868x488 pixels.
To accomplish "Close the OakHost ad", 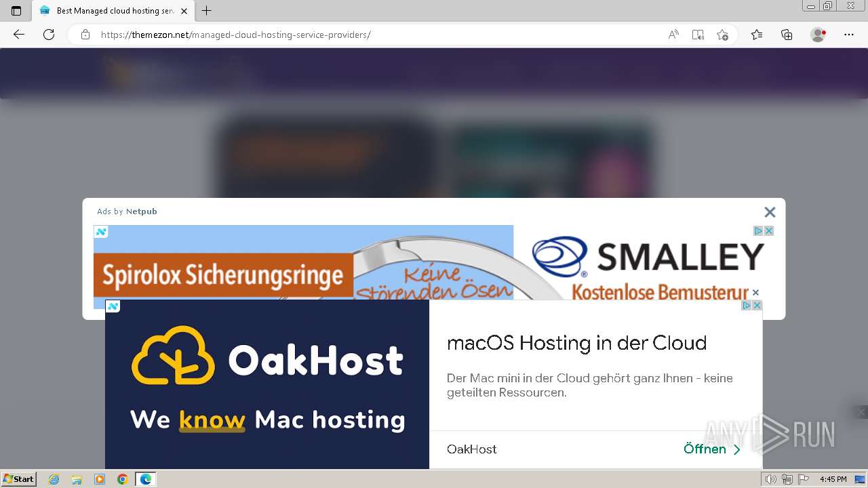I will coord(757,305).
